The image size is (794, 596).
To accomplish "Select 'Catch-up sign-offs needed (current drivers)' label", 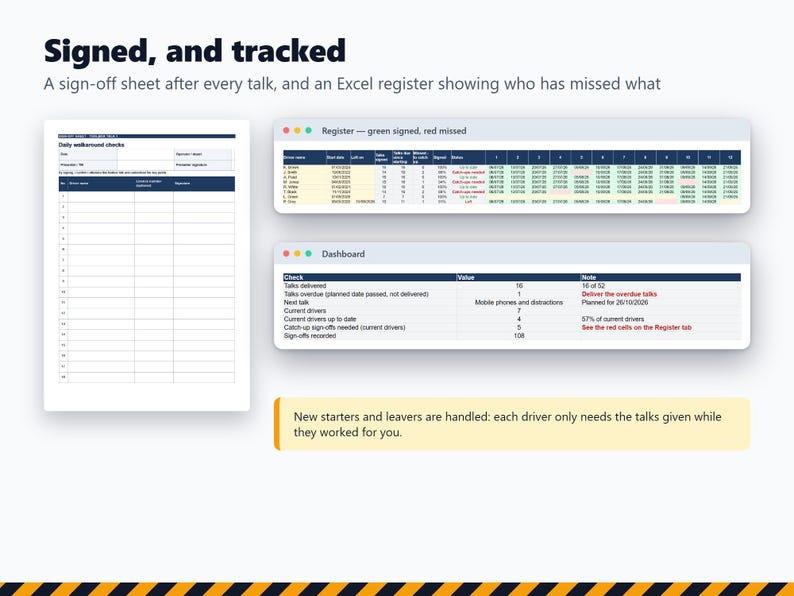I will (345, 327).
